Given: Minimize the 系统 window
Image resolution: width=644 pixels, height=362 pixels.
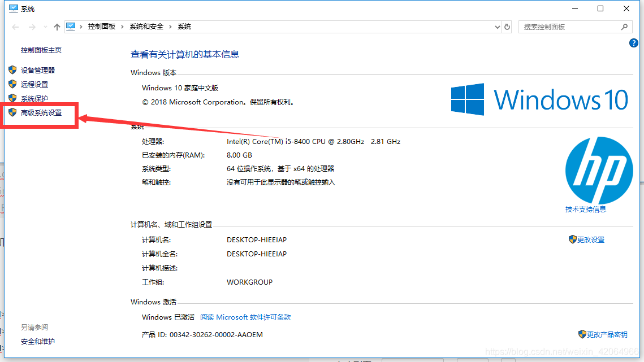Looking at the screenshot, I should (x=575, y=8).
